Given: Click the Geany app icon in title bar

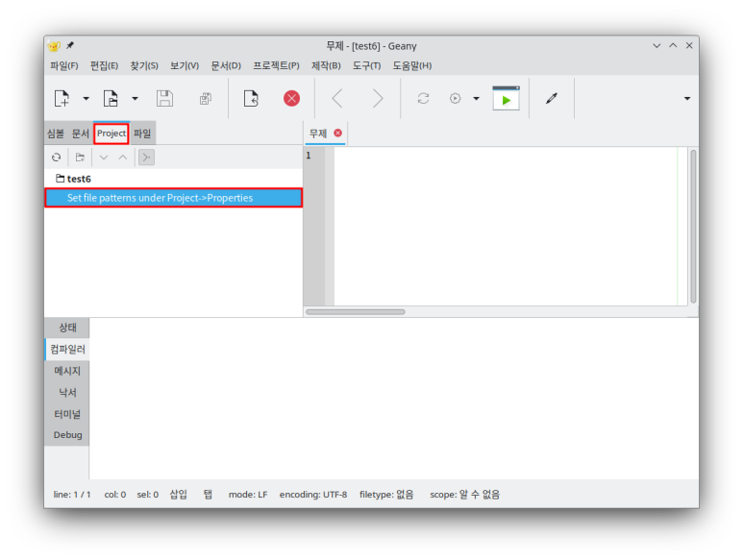Looking at the screenshot, I should pyautogui.click(x=54, y=46).
